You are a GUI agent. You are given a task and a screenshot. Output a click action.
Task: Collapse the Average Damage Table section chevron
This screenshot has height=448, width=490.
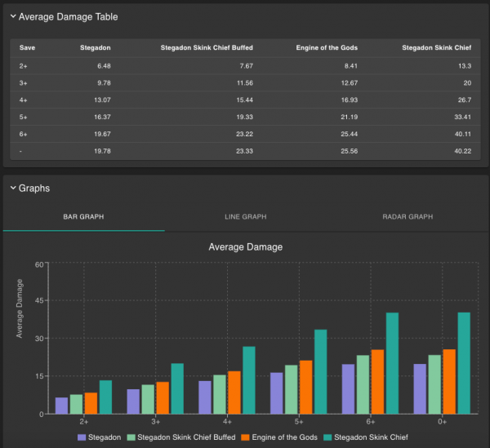pos(13,16)
